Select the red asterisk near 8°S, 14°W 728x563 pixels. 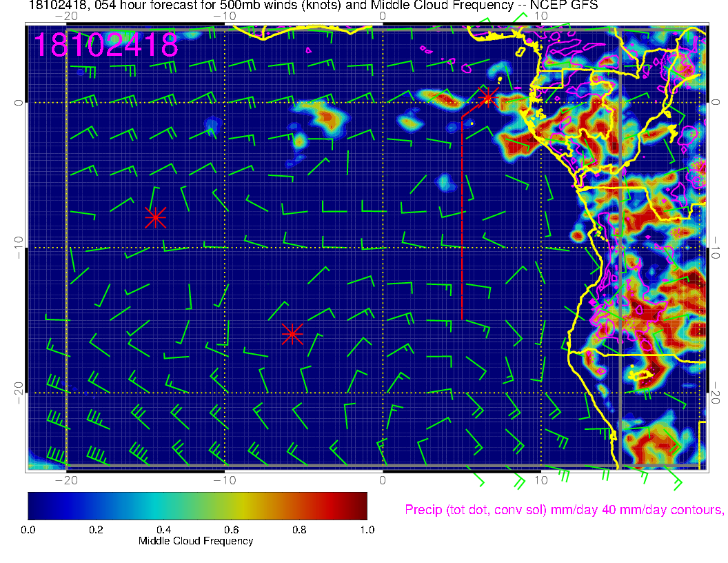pos(156,217)
